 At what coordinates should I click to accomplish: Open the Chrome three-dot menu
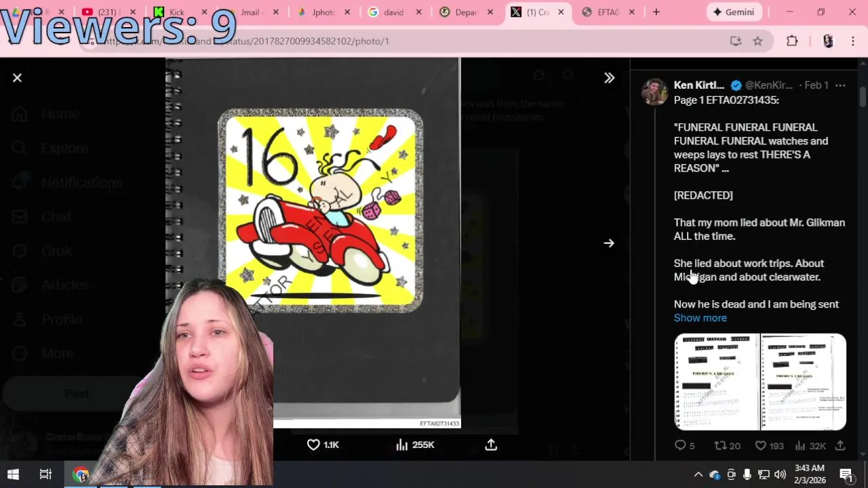pos(853,41)
